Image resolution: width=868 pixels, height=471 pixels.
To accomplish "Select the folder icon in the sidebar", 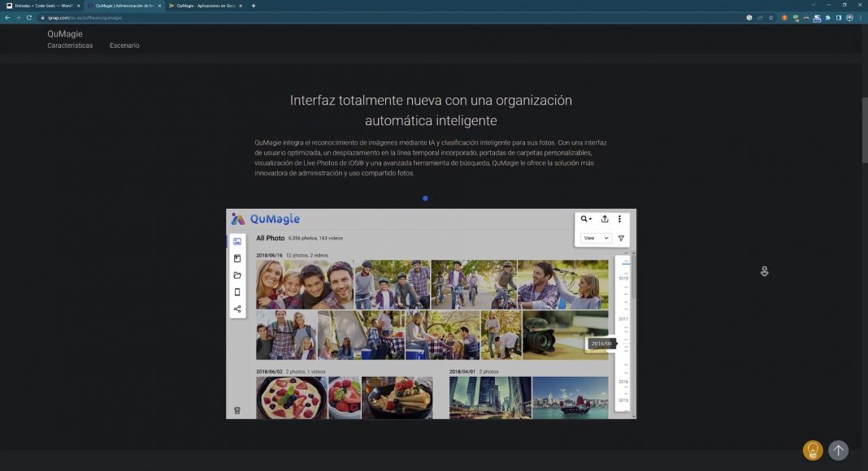I will pyautogui.click(x=237, y=275).
